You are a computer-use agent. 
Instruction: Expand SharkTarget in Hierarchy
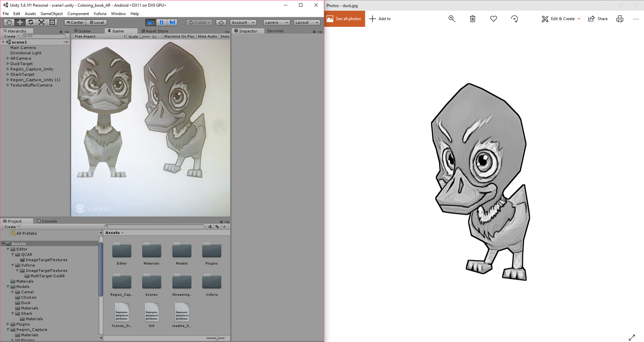coord(8,74)
